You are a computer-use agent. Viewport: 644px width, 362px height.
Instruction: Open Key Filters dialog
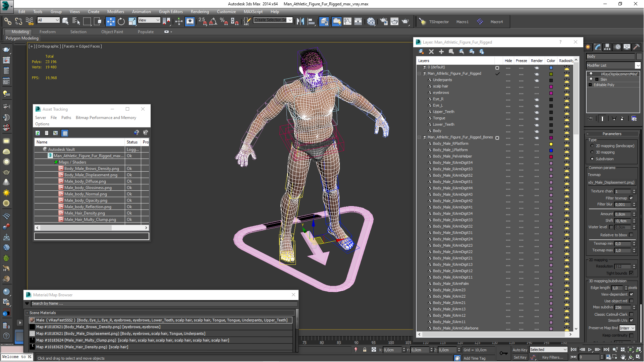pos(553,357)
